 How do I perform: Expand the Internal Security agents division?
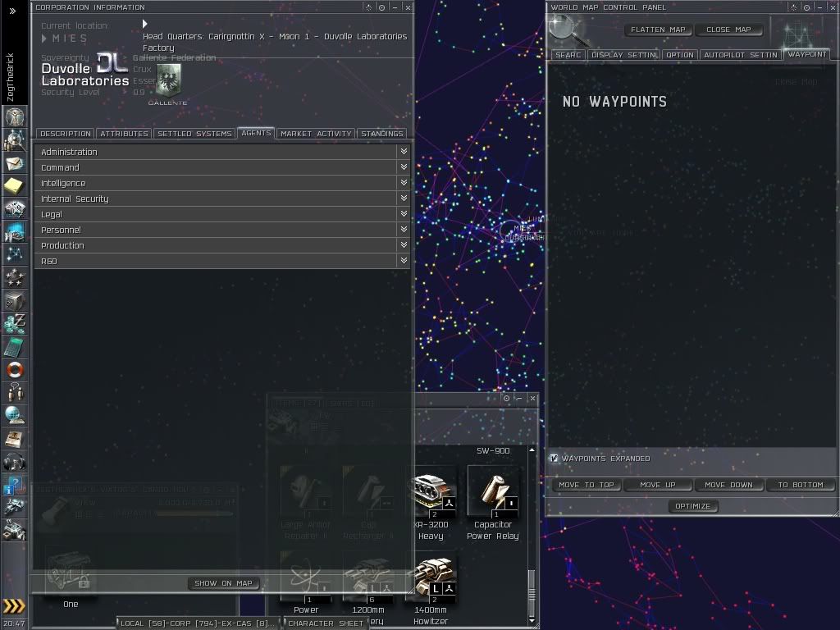click(222, 199)
